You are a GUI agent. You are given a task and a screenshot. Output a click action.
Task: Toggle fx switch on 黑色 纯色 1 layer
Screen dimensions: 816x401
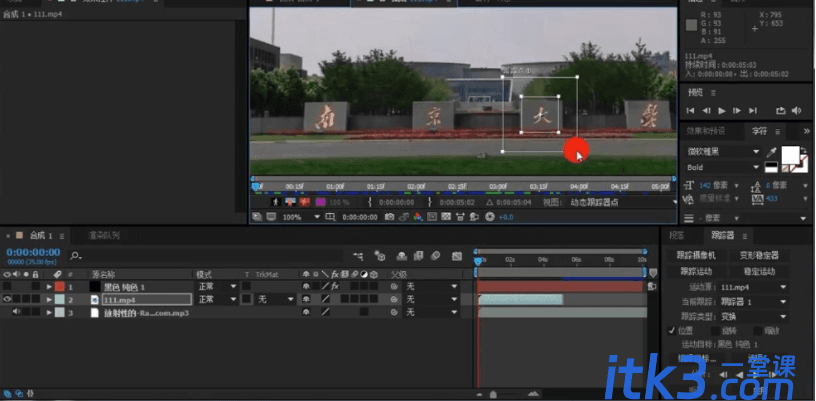pos(336,286)
